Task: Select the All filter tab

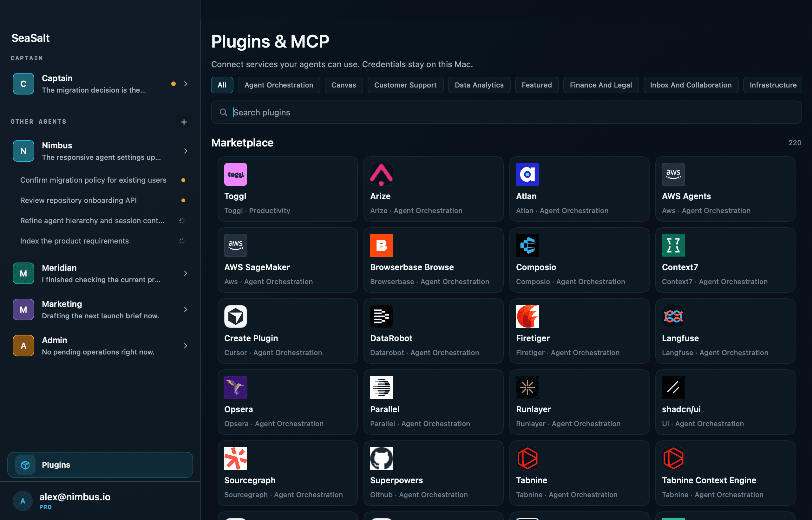Action: coord(222,85)
